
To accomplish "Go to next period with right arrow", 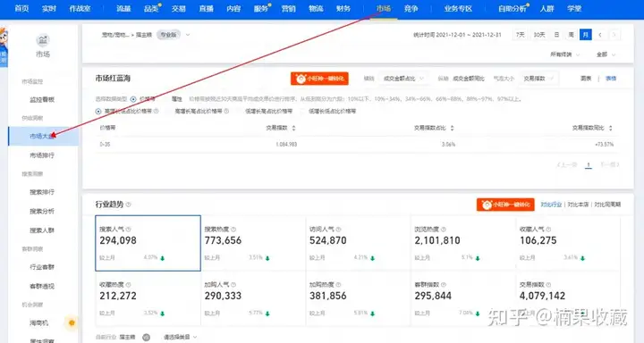I will pos(614,35).
